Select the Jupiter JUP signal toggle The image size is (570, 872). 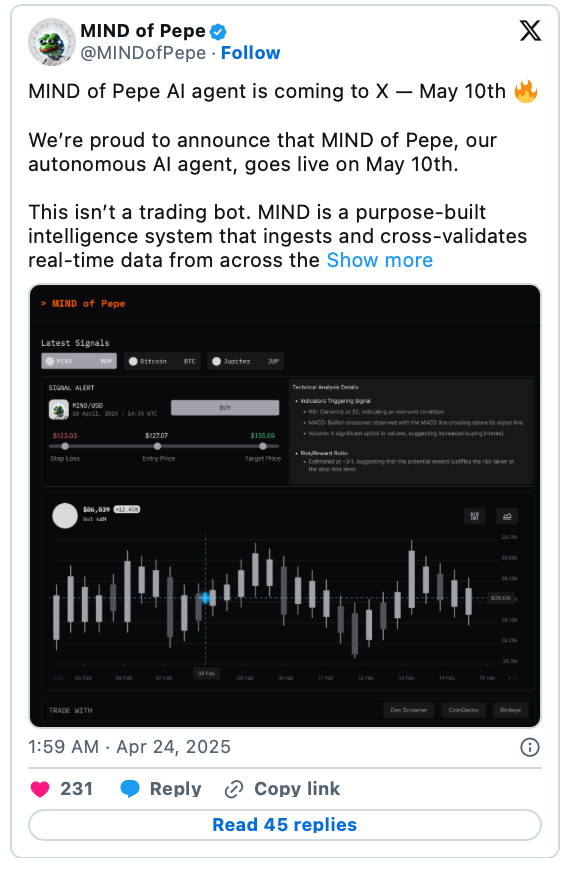tap(245, 361)
